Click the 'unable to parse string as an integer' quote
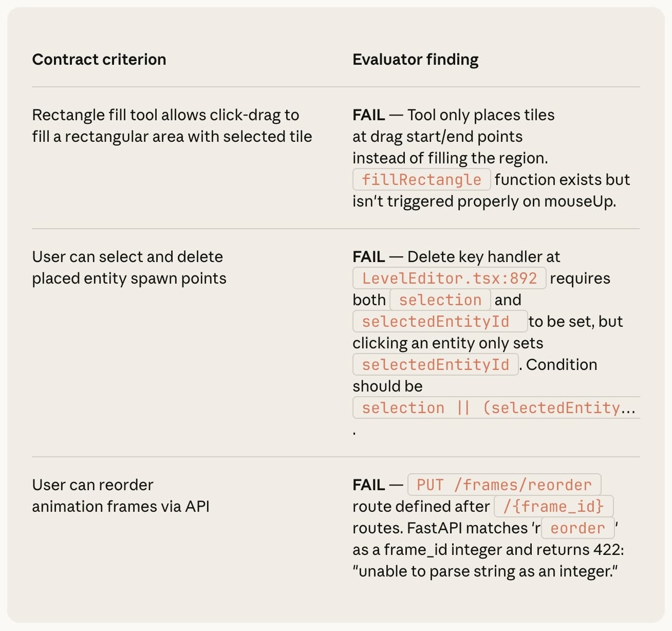This screenshot has height=631, width=672. tap(486, 571)
